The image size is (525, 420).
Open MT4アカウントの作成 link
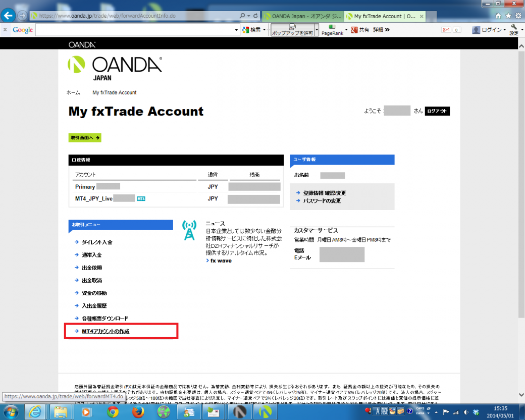106,331
